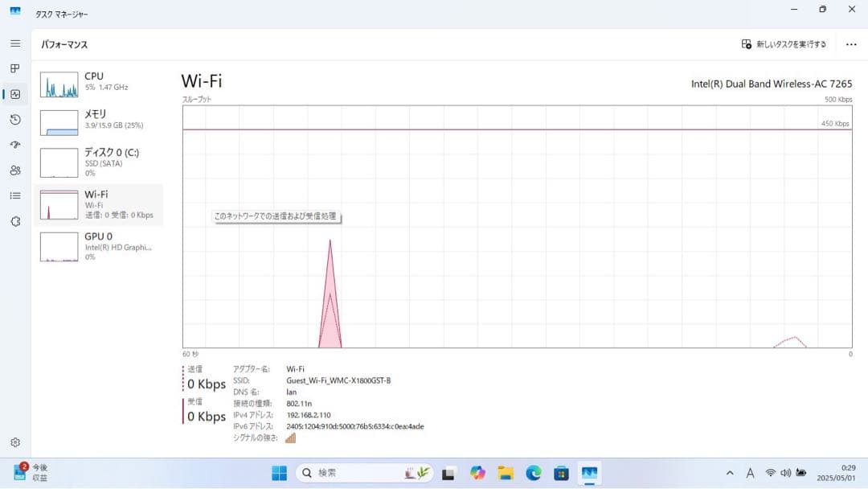Select the CPU performance panel
Viewport: 868px width, 489px height.
[x=100, y=83]
